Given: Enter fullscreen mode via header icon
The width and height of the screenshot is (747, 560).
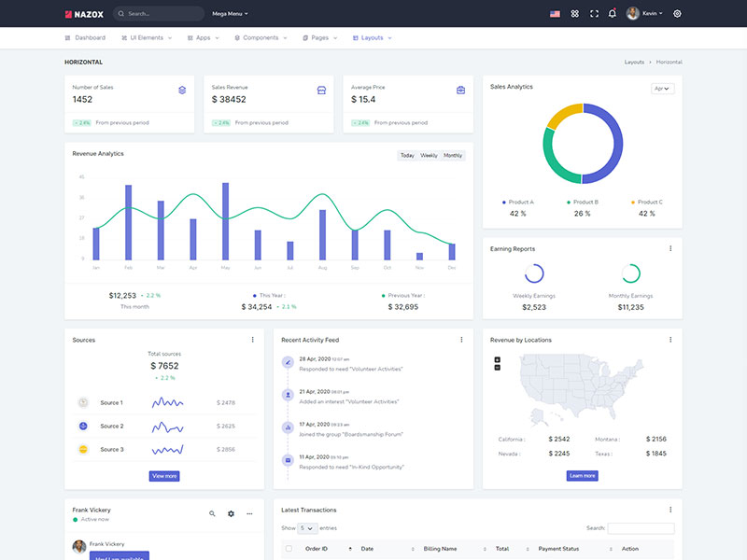Looking at the screenshot, I should click(594, 14).
